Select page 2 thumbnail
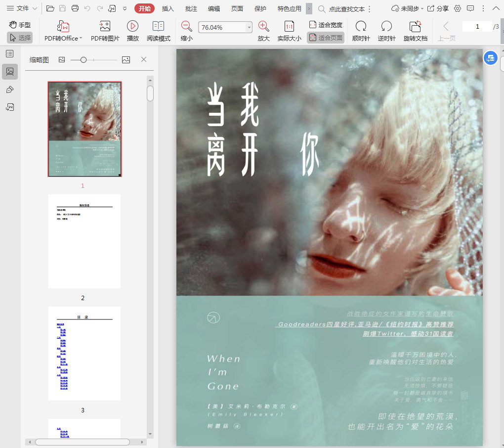Image resolution: width=504 pixels, height=448 pixels. (x=84, y=241)
